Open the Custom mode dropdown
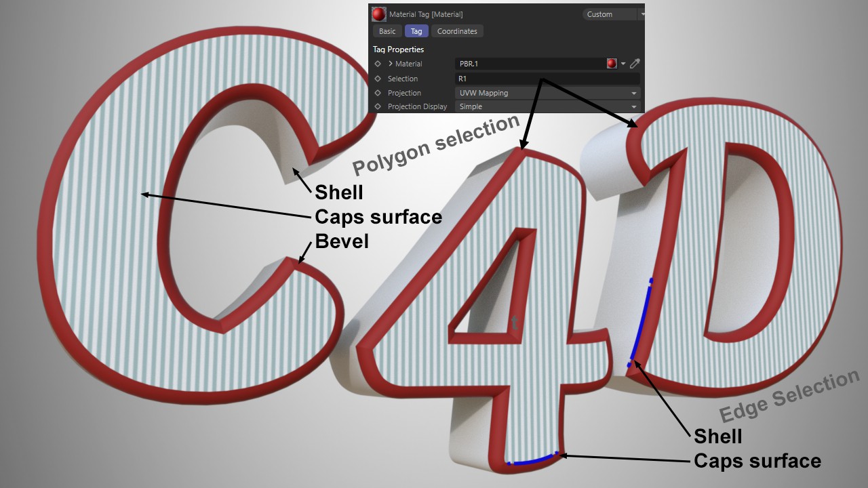 (x=613, y=14)
